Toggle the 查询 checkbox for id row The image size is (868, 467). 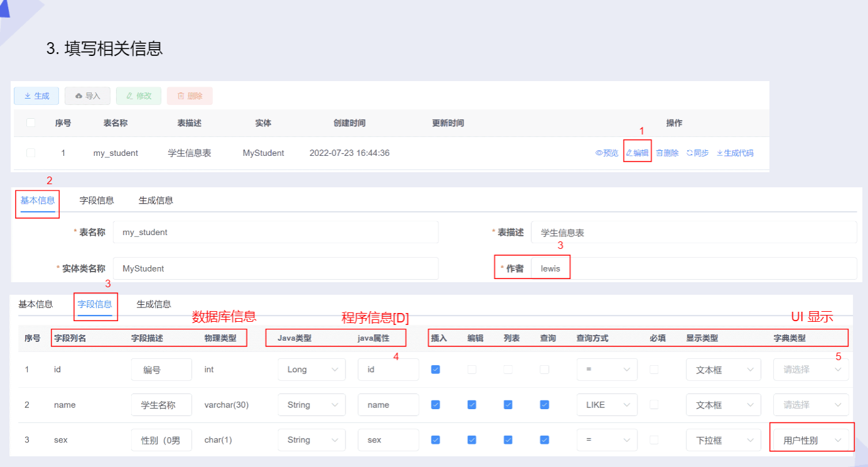click(x=545, y=370)
